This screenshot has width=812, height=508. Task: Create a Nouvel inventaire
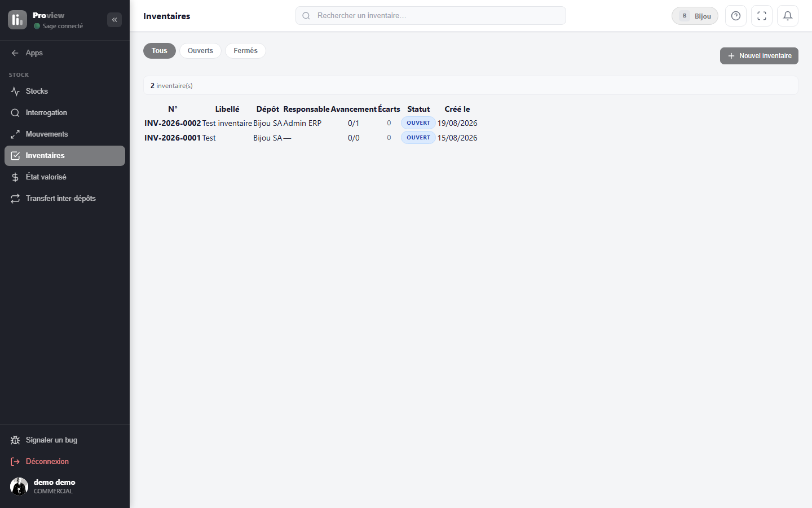[x=759, y=56]
